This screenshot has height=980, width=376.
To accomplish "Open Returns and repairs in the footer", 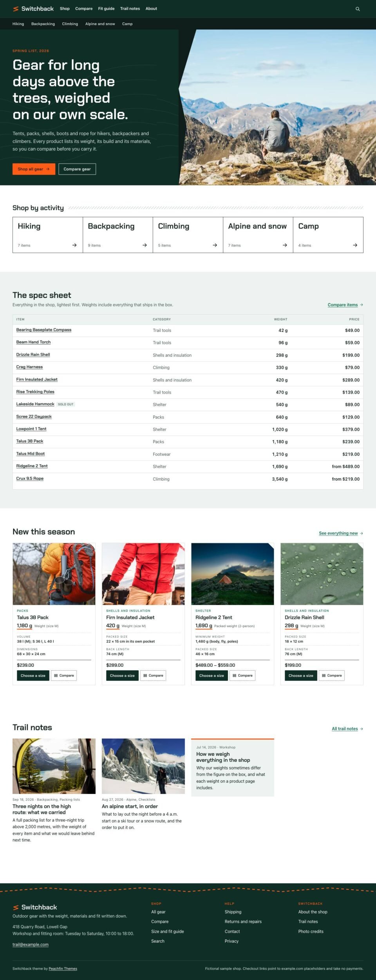I will (243, 922).
